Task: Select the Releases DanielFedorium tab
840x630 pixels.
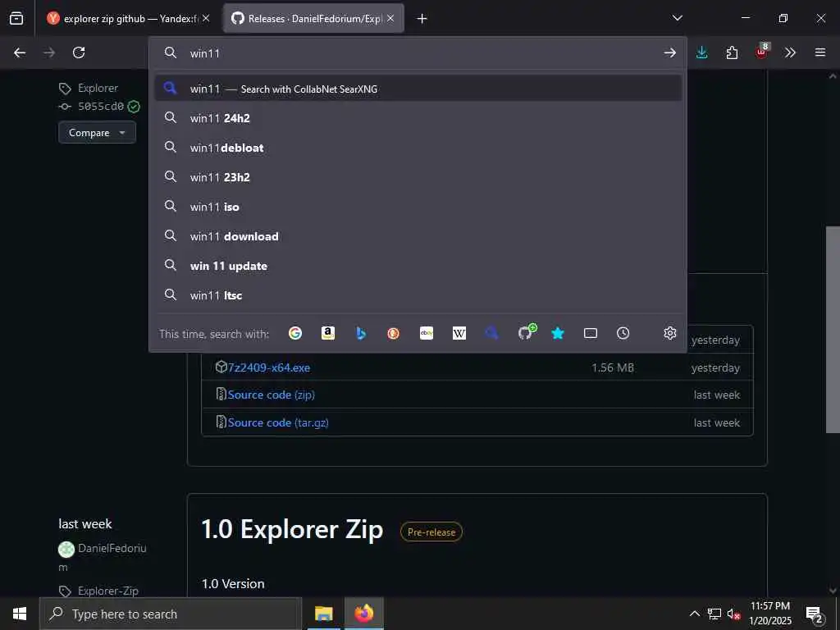Action: click(313, 18)
